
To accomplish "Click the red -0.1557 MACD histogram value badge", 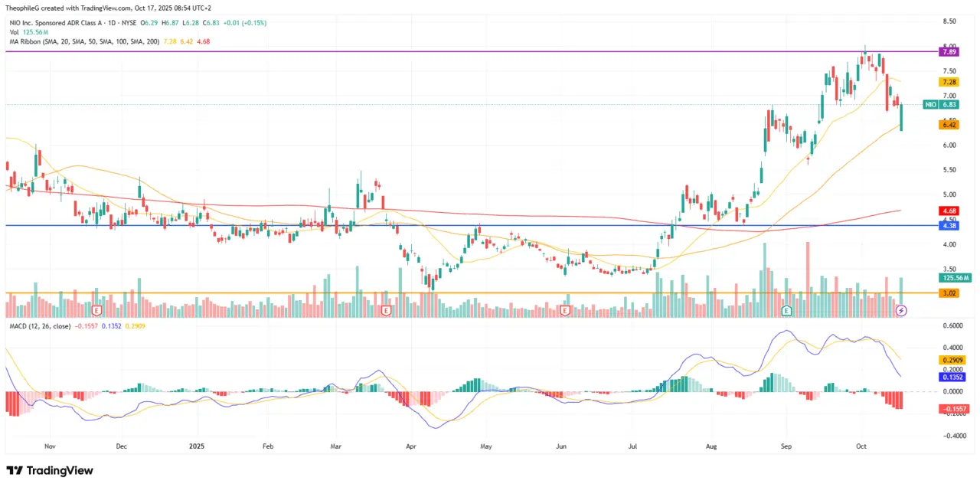I will pyautogui.click(x=953, y=408).
